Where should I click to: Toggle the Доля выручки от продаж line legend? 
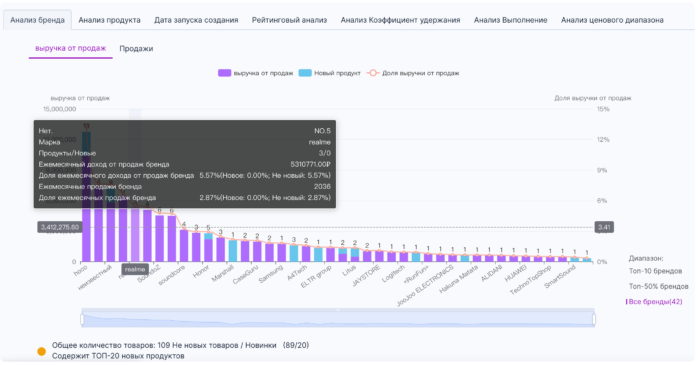coord(413,73)
